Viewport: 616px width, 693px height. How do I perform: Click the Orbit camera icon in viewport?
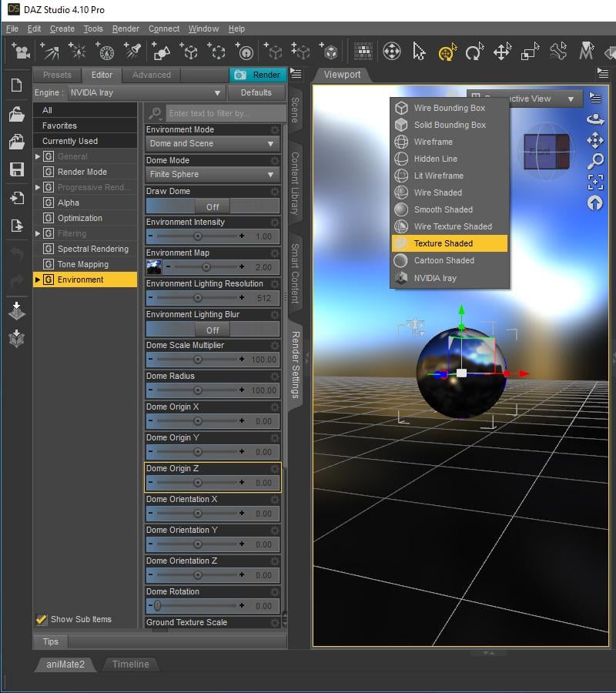tap(595, 119)
